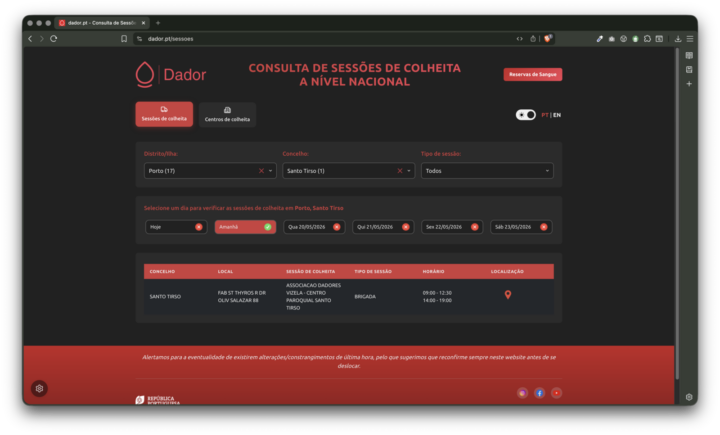Close the dador.pt browser tab
This screenshot has height=435, width=720.
(x=143, y=23)
